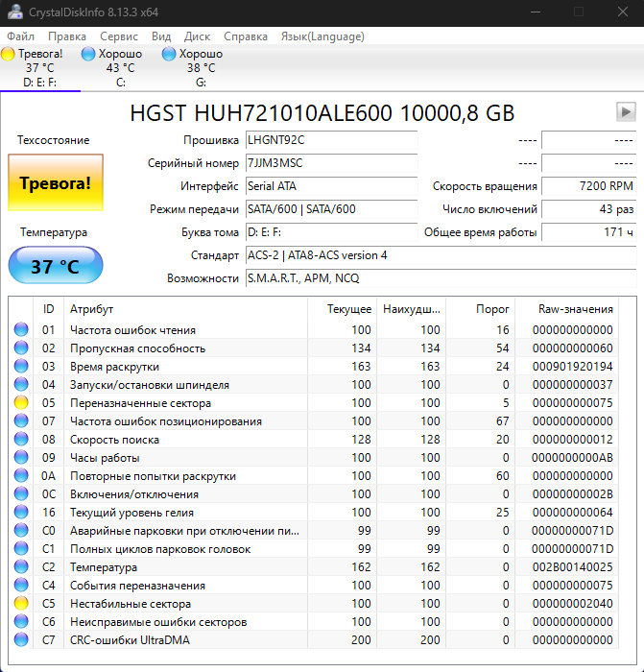The width and height of the screenshot is (644, 672).
Task: Select the G: disk tab at 38 °C
Action: [x=201, y=68]
